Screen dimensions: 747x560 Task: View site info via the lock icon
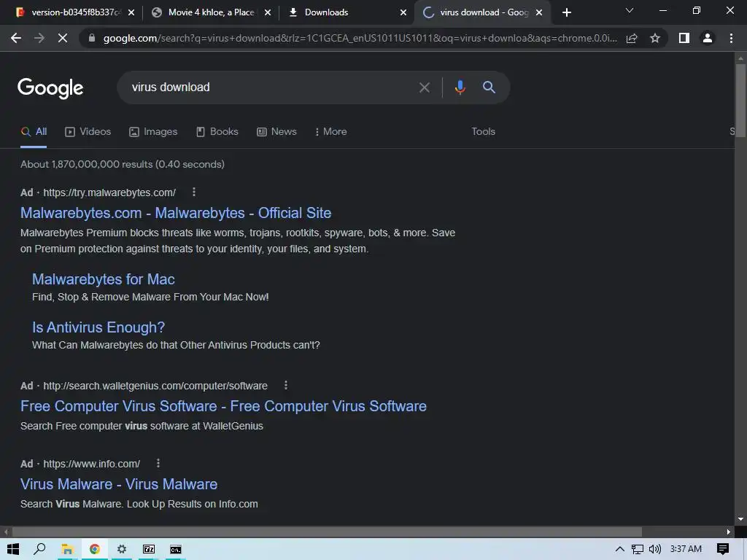[x=92, y=38]
